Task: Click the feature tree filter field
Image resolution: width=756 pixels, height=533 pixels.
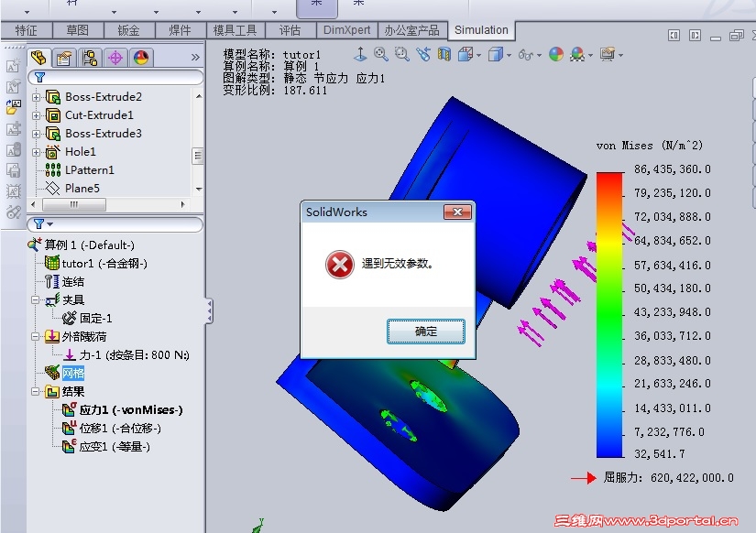Action: tap(115, 77)
